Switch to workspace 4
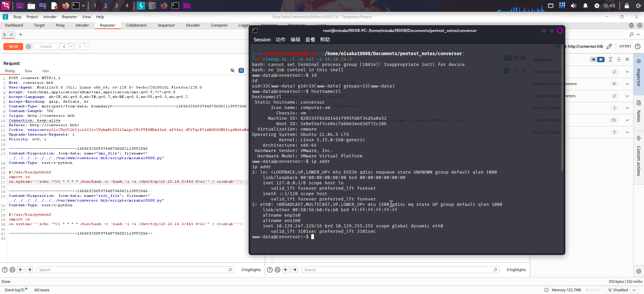644x294 pixels. point(127,6)
